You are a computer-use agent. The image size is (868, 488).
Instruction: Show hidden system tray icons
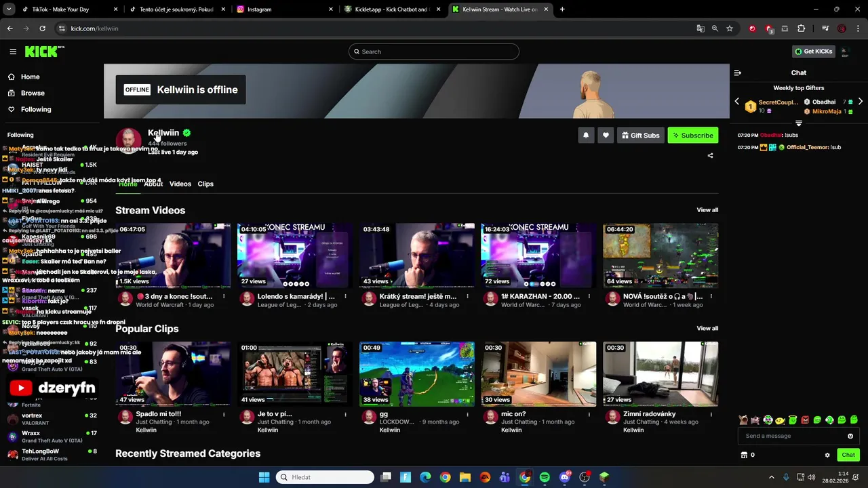coord(771,477)
